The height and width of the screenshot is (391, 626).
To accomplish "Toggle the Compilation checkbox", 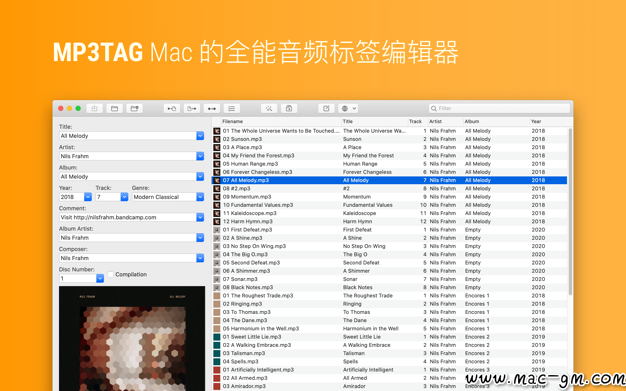I will [x=111, y=274].
